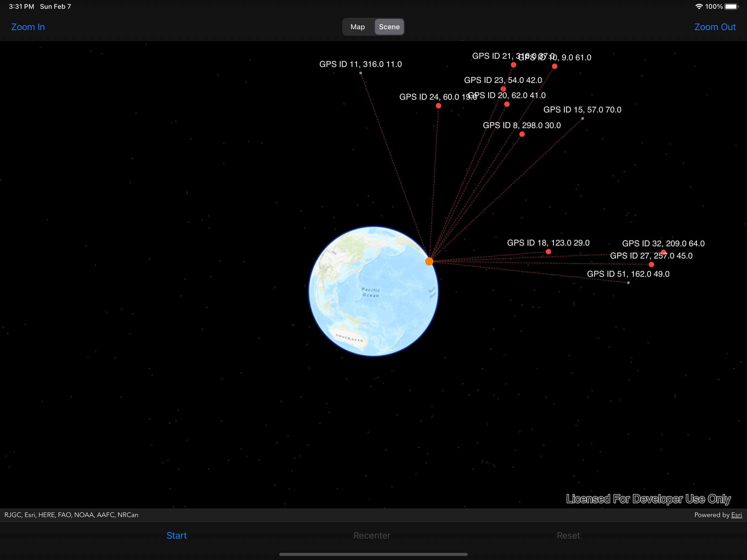Select the GPS ID 21 satellite marker
Image resolution: width=747 pixels, height=560 pixels.
click(x=514, y=65)
